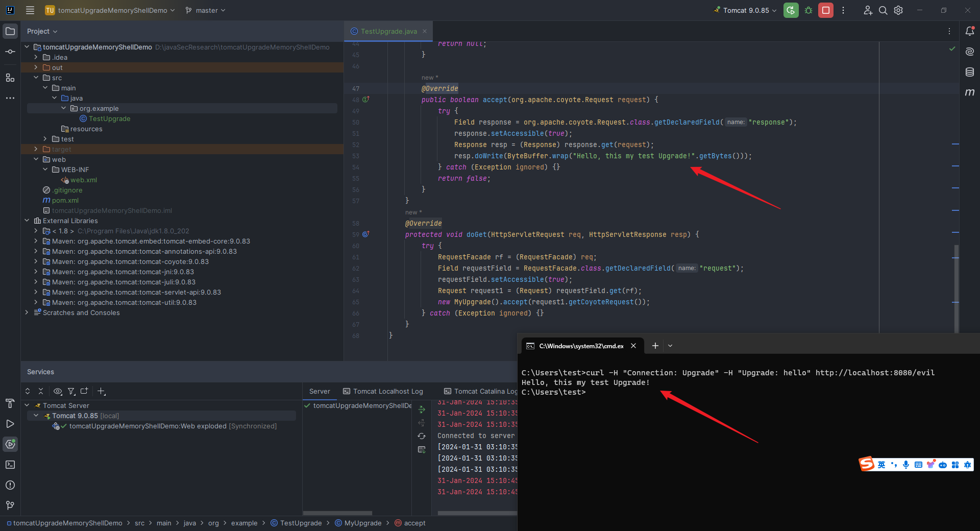This screenshot has height=531, width=980.
Task: Open IDE settings gear
Action: tap(898, 10)
